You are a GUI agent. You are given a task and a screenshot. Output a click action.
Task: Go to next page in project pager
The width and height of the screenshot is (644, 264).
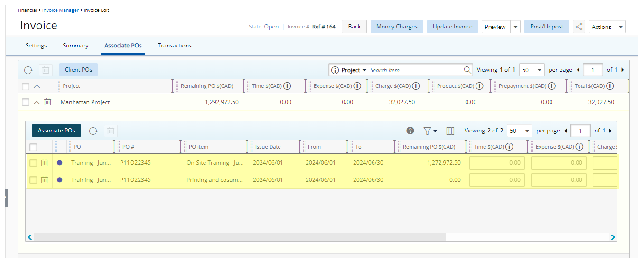pyautogui.click(x=622, y=70)
